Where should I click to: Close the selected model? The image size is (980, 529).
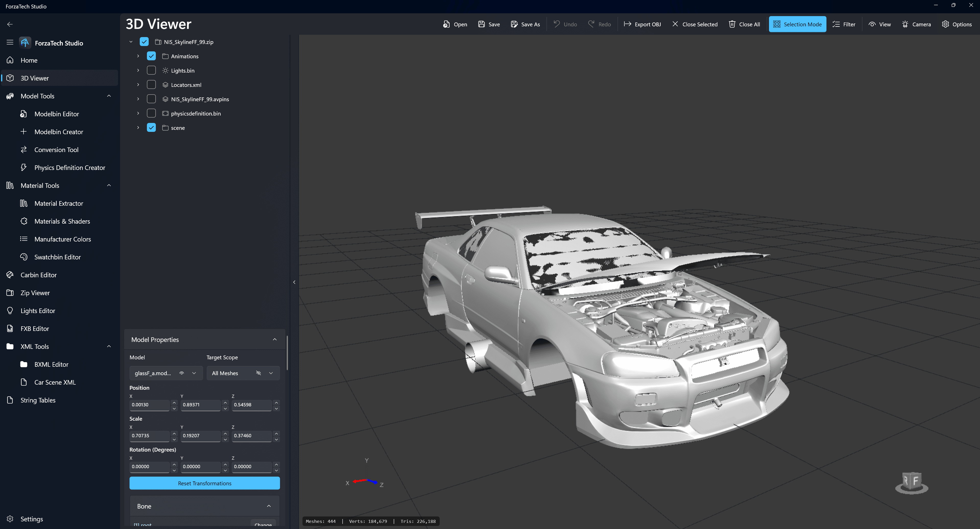point(695,24)
